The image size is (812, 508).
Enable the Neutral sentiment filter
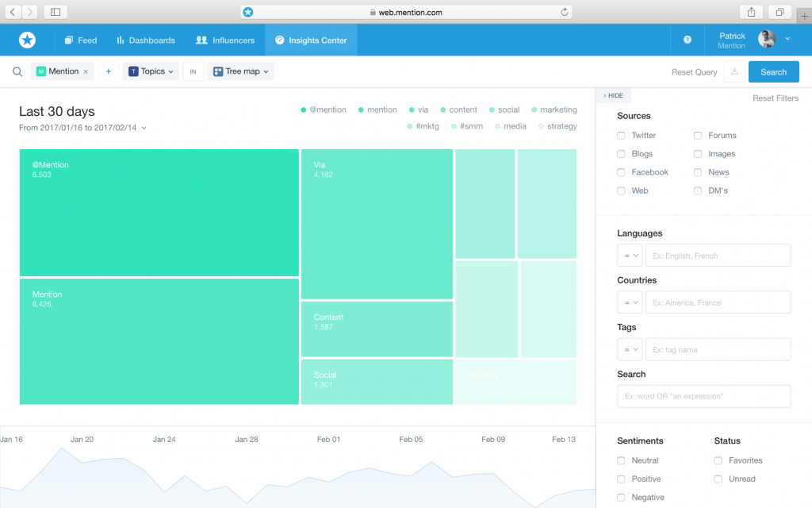click(621, 460)
